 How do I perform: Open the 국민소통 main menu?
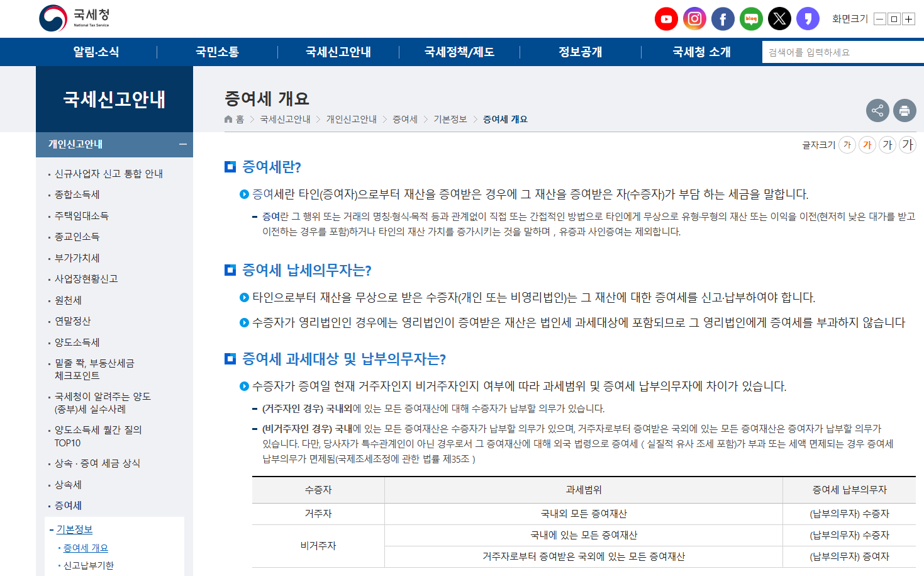coord(217,52)
